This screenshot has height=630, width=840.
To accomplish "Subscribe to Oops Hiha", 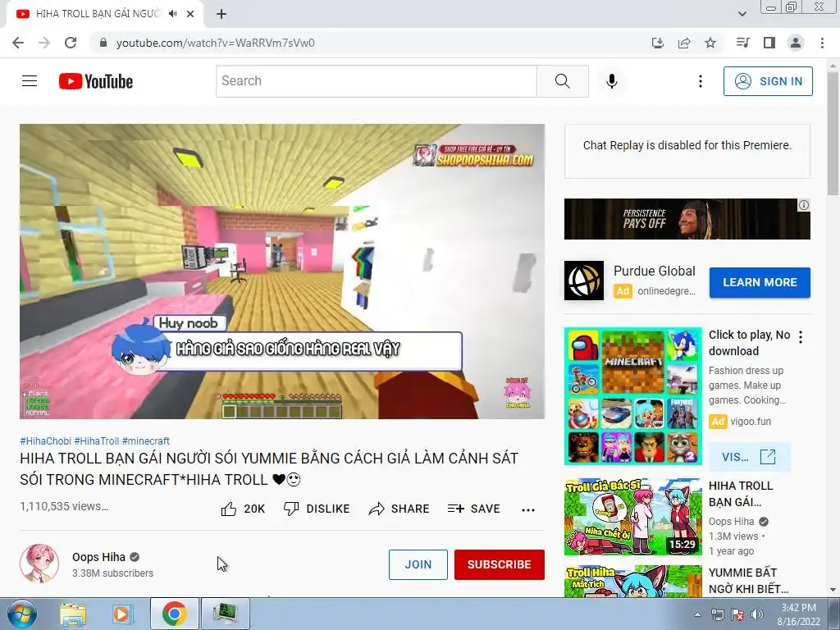I will pyautogui.click(x=500, y=564).
